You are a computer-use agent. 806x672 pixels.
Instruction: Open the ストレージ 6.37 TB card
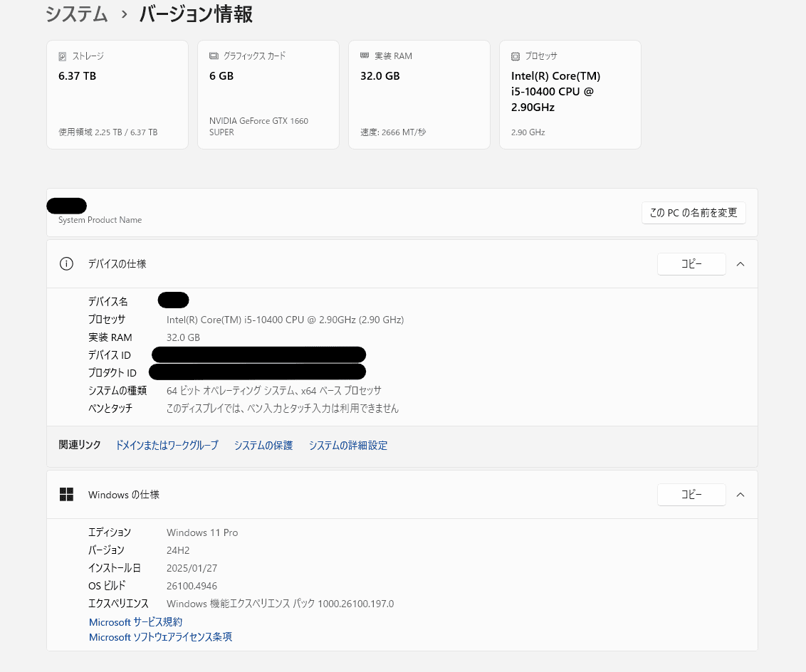[117, 95]
